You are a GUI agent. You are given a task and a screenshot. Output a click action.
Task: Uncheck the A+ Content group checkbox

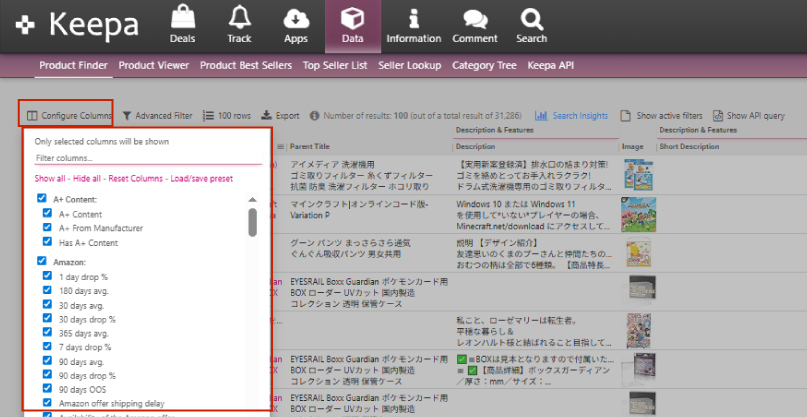[42, 198]
